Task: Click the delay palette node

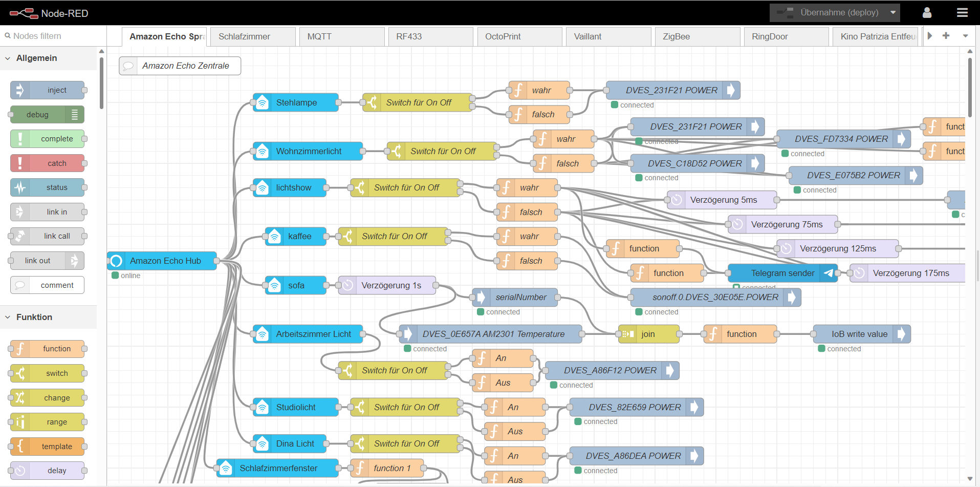Action: pos(47,471)
